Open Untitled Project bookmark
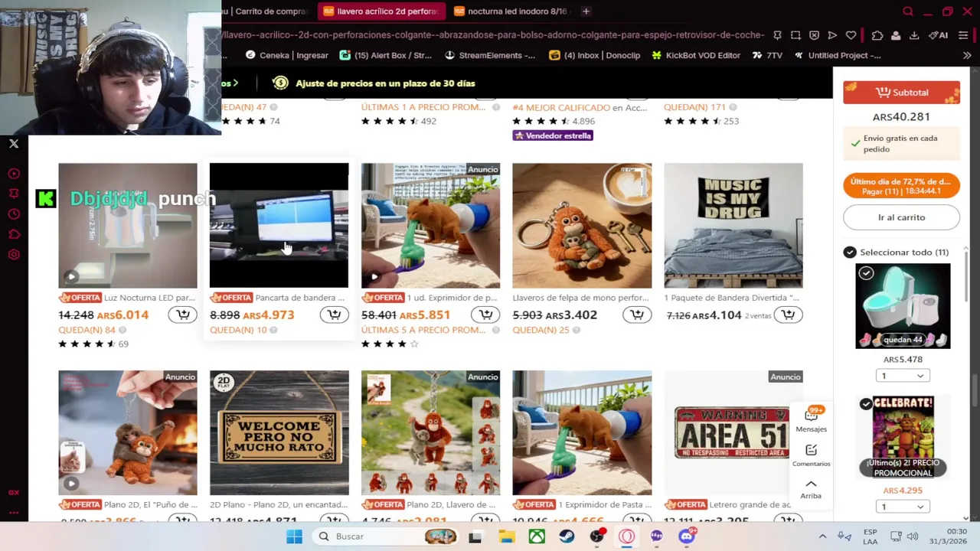This screenshot has width=980, height=551. 838,55
